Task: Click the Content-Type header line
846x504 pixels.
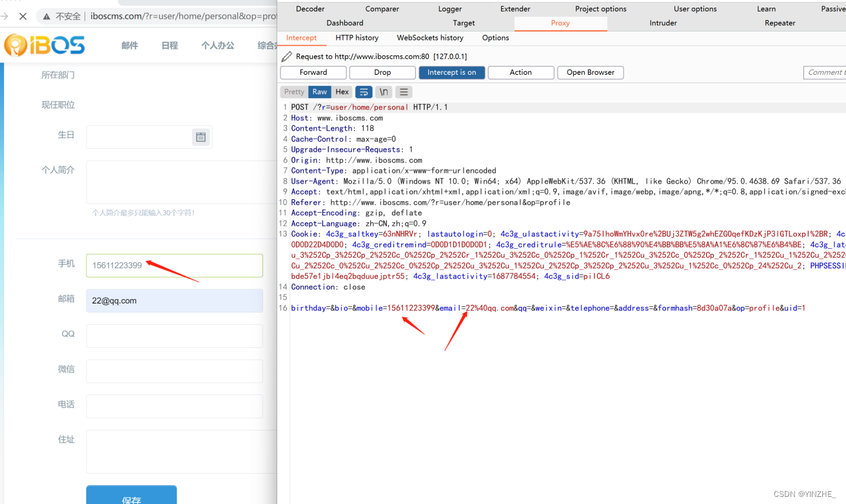Action: click(x=393, y=171)
